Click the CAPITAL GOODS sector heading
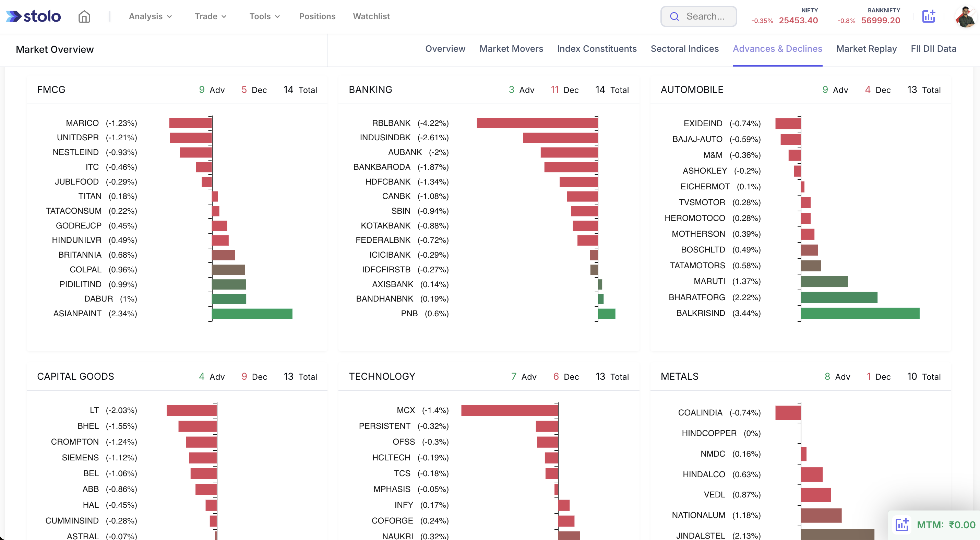Screen dimensions: 980x540 tap(76, 376)
